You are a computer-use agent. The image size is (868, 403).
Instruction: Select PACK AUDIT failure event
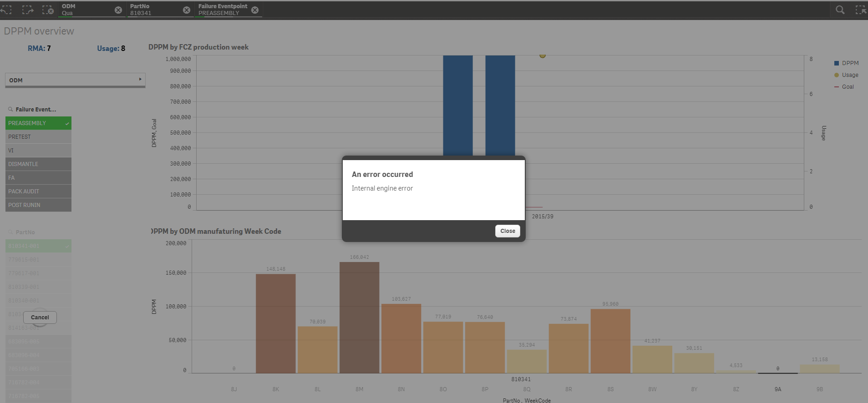click(38, 191)
